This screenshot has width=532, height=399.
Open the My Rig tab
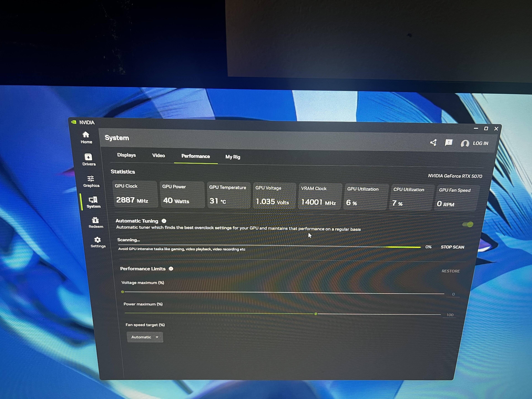[x=233, y=157]
